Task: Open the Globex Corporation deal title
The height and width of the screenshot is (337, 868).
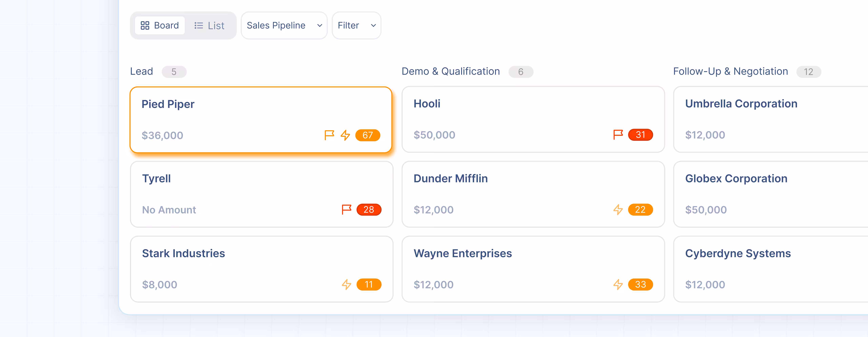Action: 736,179
